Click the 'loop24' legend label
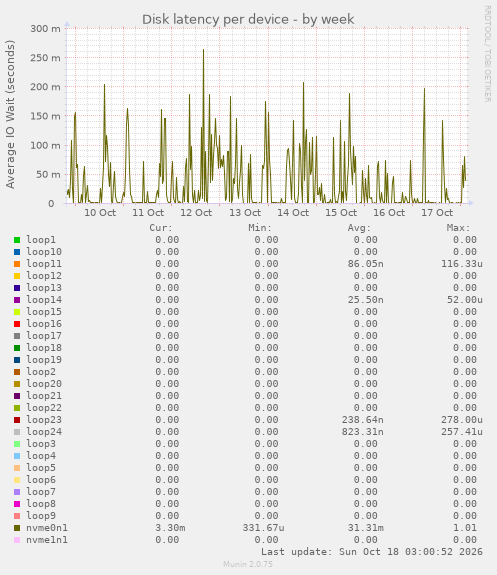 [x=44, y=432]
